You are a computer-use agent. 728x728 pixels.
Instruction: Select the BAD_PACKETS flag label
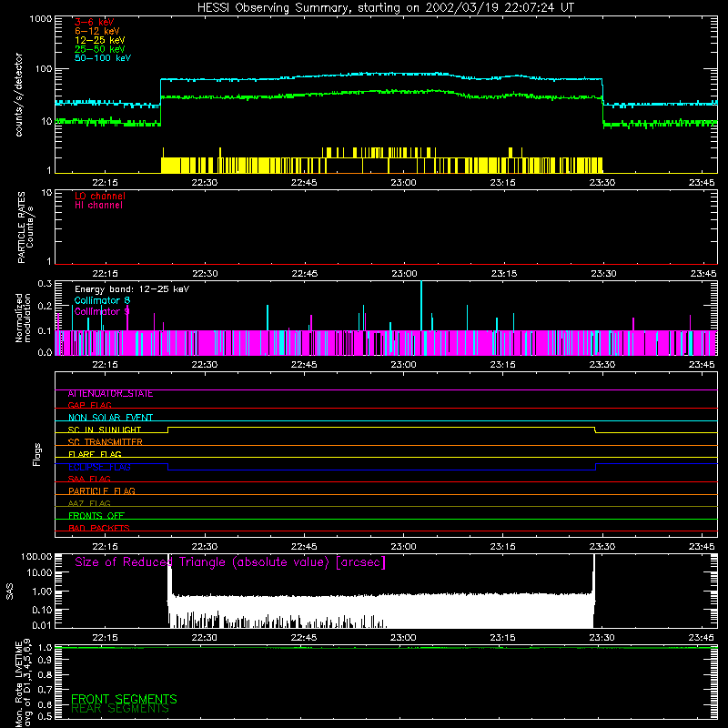[99, 528]
